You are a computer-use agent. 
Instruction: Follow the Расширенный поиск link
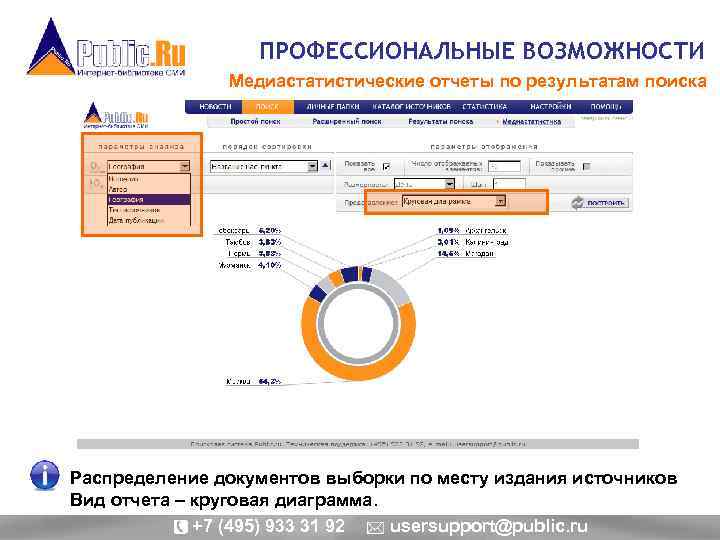(x=347, y=122)
